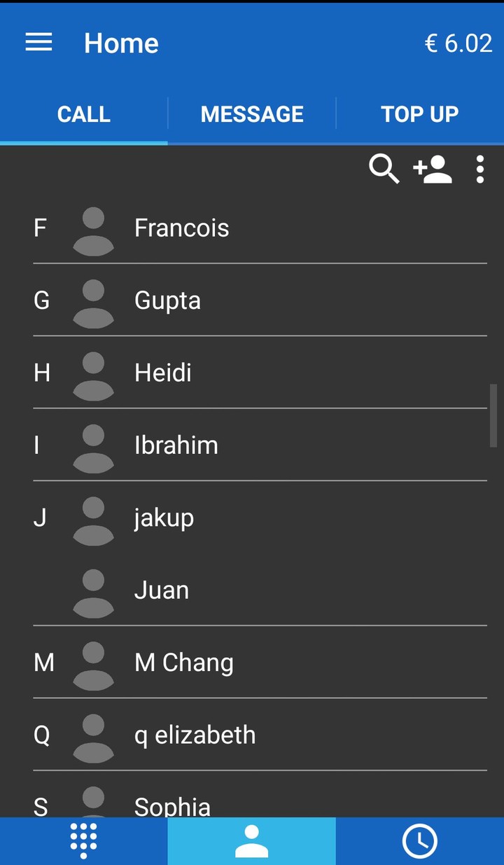Click the add new contact icon
Screen dimensions: 504x865
click(433, 169)
